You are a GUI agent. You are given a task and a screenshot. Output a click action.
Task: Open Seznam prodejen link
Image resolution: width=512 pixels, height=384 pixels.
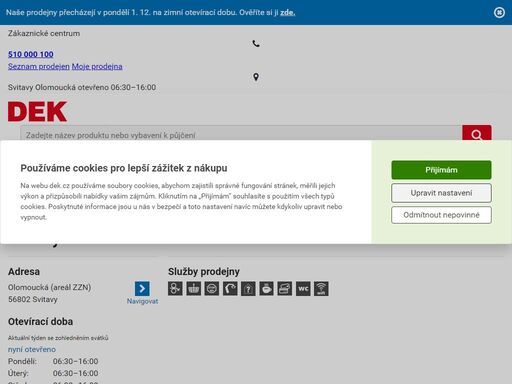pyautogui.click(x=39, y=66)
